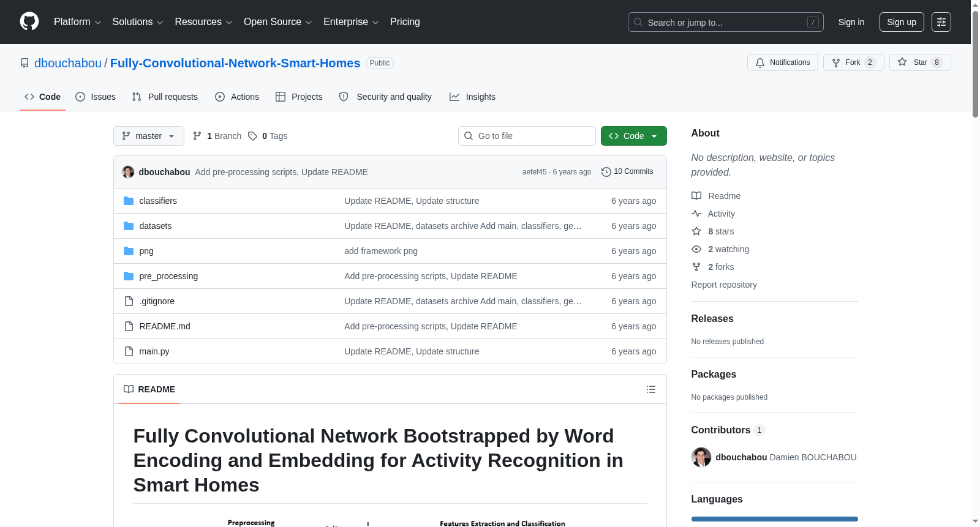Click the global navigation menu icon

941,22
